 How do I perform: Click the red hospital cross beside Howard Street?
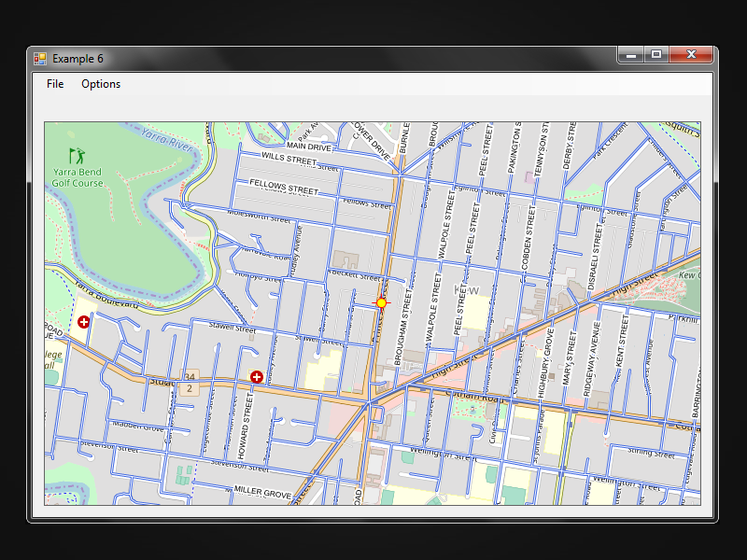[x=257, y=377]
